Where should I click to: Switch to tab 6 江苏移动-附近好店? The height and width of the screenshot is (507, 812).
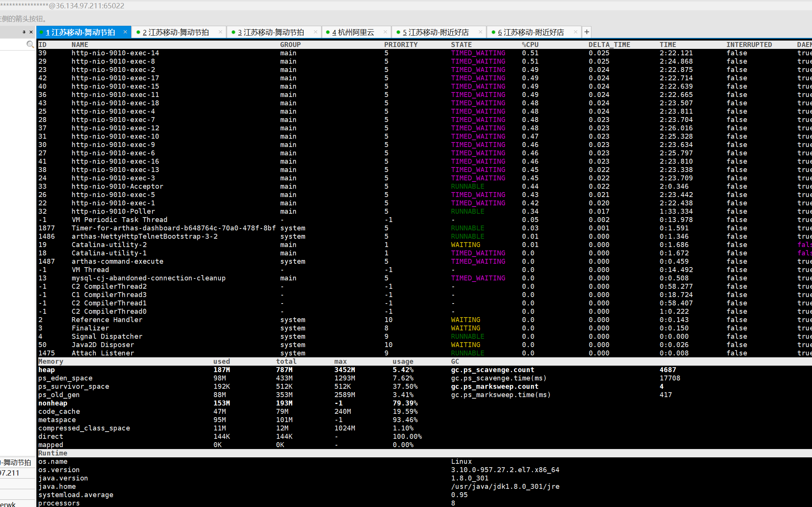coord(530,32)
